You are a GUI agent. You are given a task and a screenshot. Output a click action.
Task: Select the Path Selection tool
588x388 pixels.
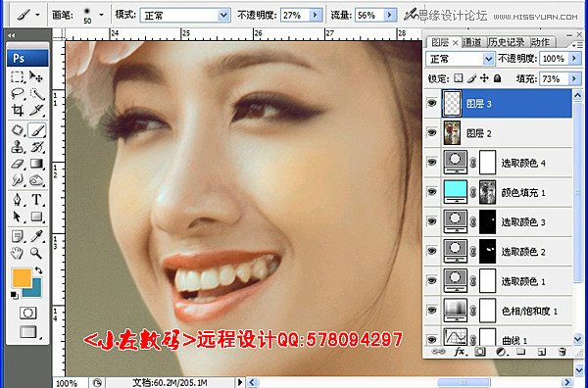[18, 217]
